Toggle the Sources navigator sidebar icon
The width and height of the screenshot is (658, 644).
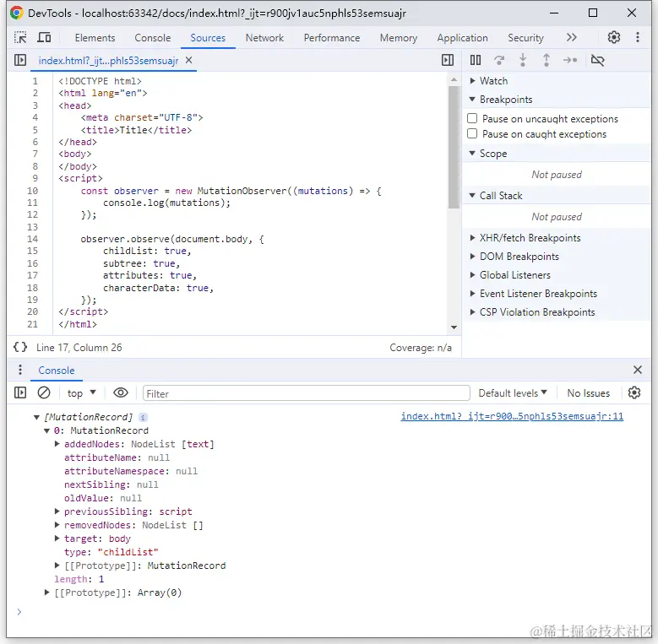(19, 61)
